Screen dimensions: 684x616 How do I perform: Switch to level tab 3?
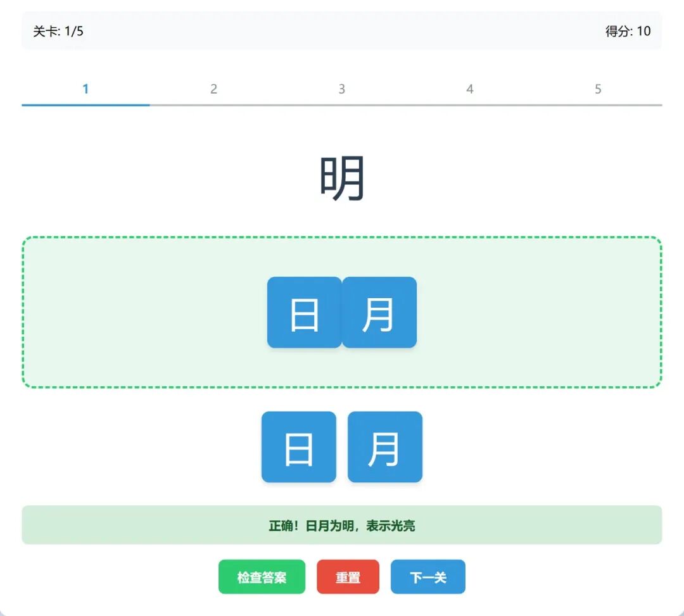(x=341, y=89)
